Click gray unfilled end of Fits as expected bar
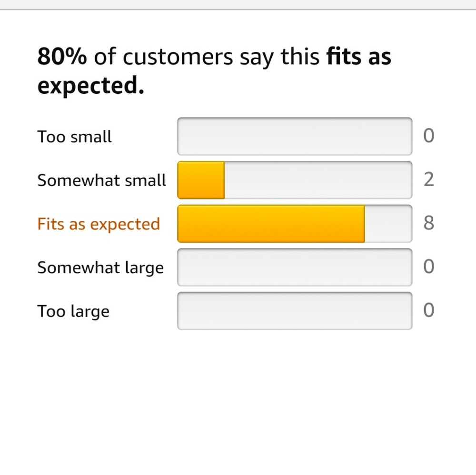 pyautogui.click(x=387, y=224)
